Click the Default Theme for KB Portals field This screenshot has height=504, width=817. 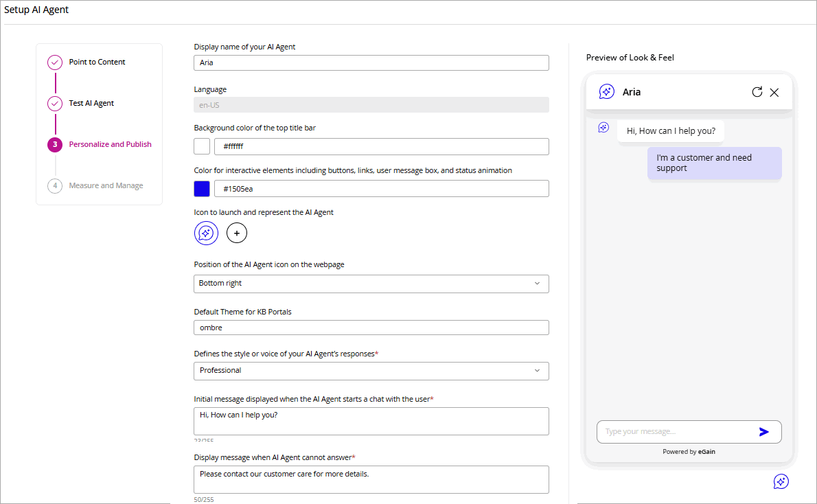tap(371, 328)
